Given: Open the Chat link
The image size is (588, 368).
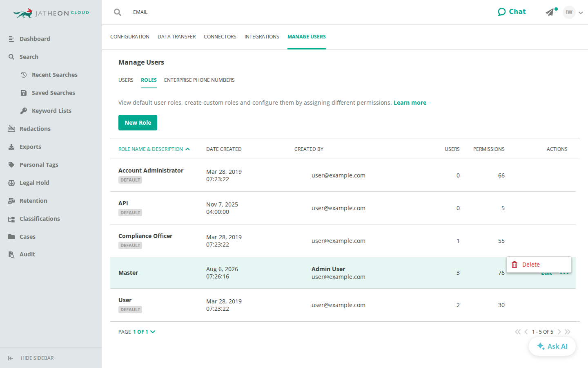Looking at the screenshot, I should click(512, 12).
